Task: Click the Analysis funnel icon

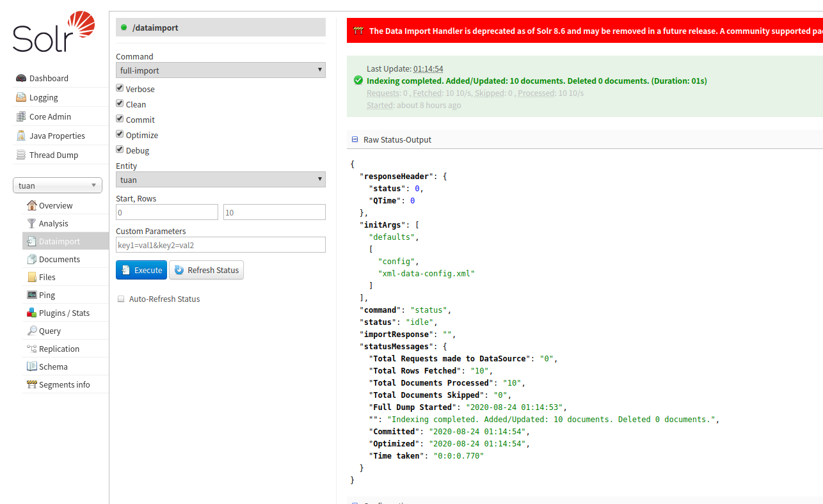Action: coord(31,223)
